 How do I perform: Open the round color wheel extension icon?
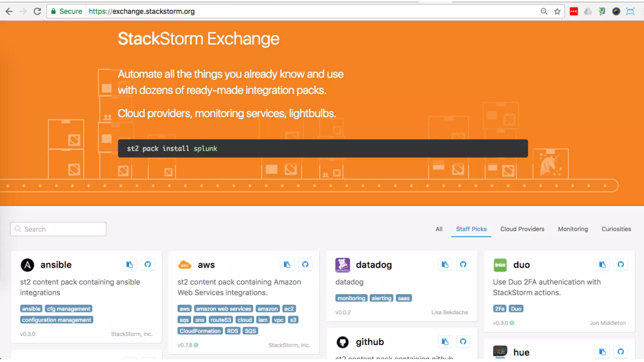616,11
